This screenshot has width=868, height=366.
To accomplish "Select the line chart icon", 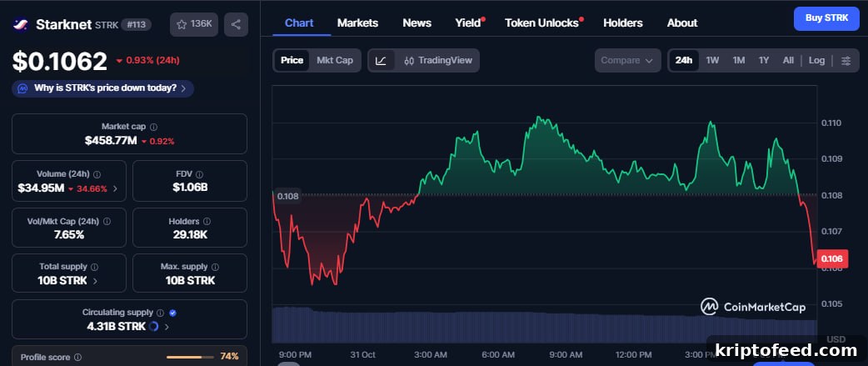I will click(381, 60).
